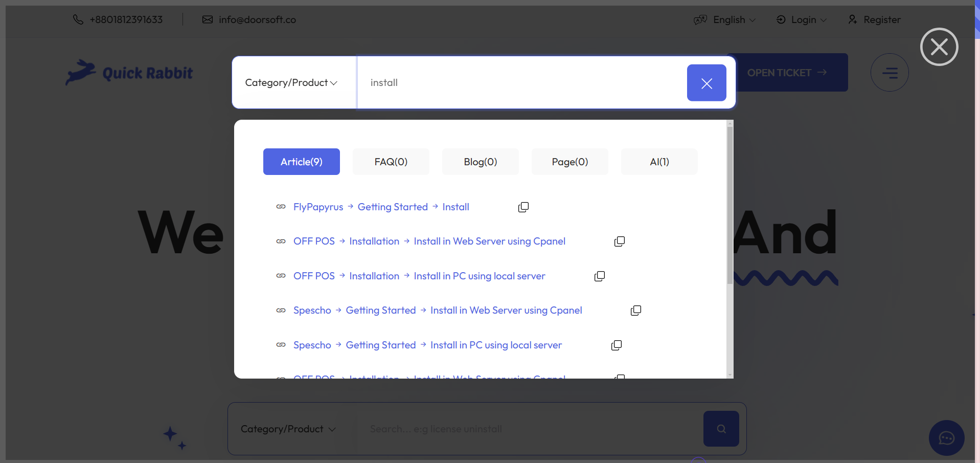Click the Quick Rabbit logo
The width and height of the screenshot is (980, 463).
[129, 72]
